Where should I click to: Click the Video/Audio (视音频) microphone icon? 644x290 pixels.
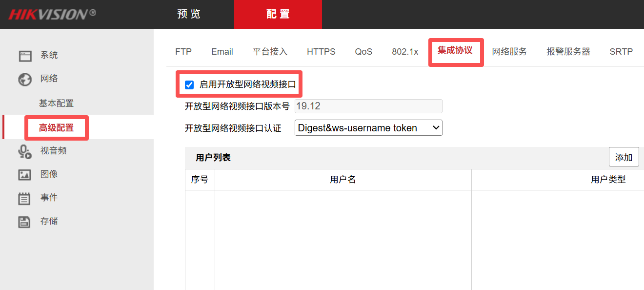click(25, 152)
